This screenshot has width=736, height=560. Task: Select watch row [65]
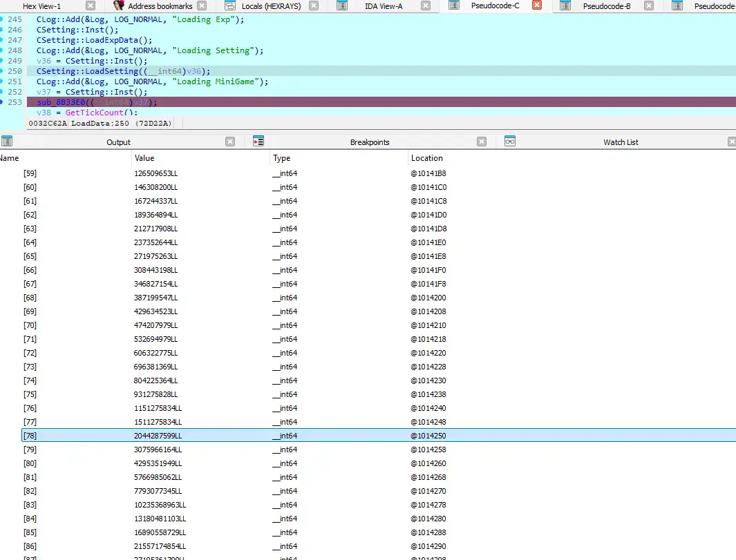pyautogui.click(x=378, y=256)
